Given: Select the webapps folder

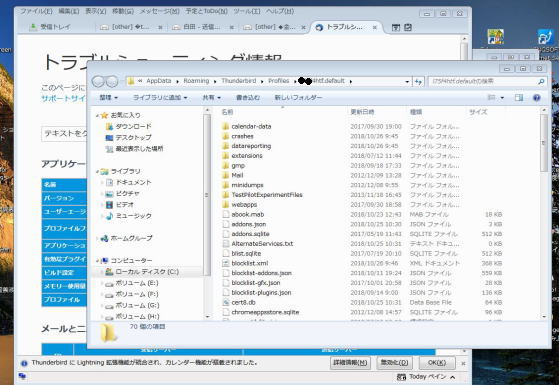Looking at the screenshot, I should 244,205.
